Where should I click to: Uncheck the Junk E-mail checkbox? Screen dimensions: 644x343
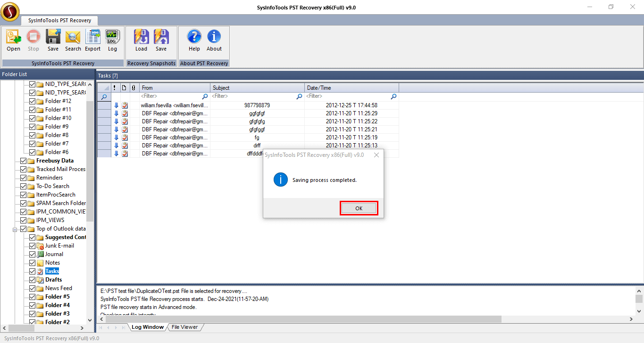click(33, 246)
